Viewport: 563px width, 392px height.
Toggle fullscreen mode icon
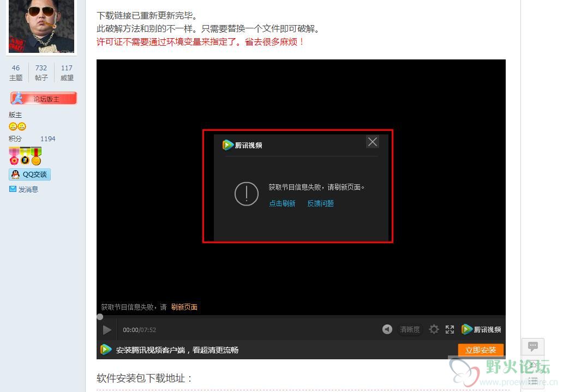pos(450,329)
